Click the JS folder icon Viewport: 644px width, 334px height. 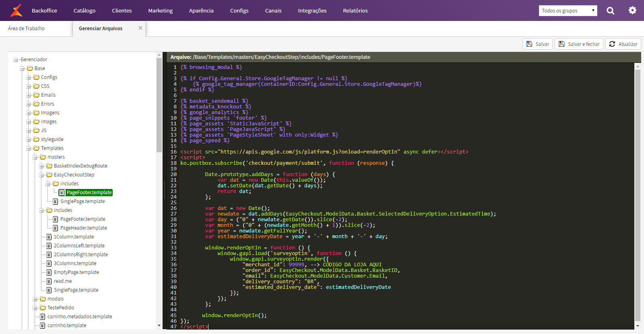[x=36, y=131]
